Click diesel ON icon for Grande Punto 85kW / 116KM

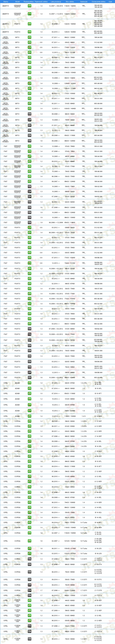pos(29,222)
